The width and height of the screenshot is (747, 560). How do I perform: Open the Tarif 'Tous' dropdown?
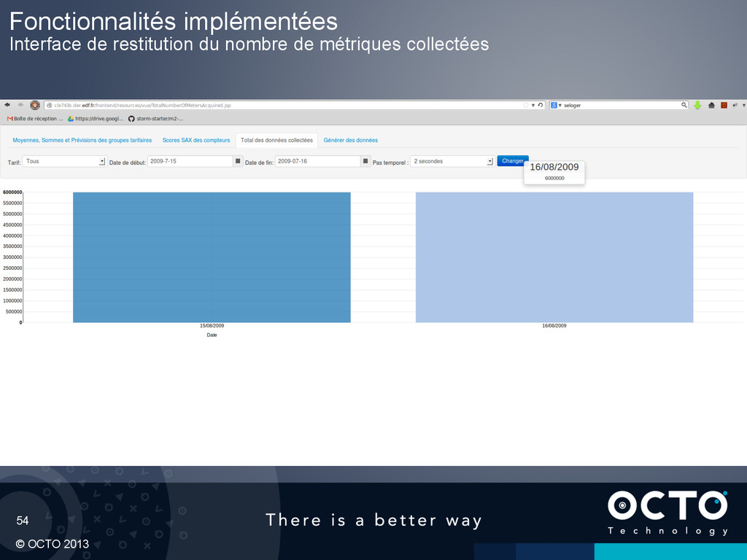[64, 161]
